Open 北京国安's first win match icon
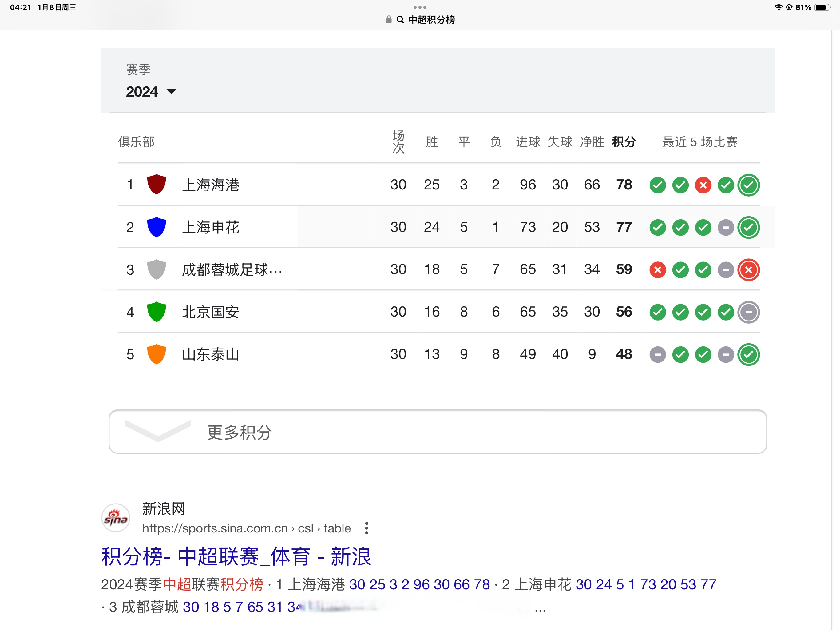 [x=658, y=312]
